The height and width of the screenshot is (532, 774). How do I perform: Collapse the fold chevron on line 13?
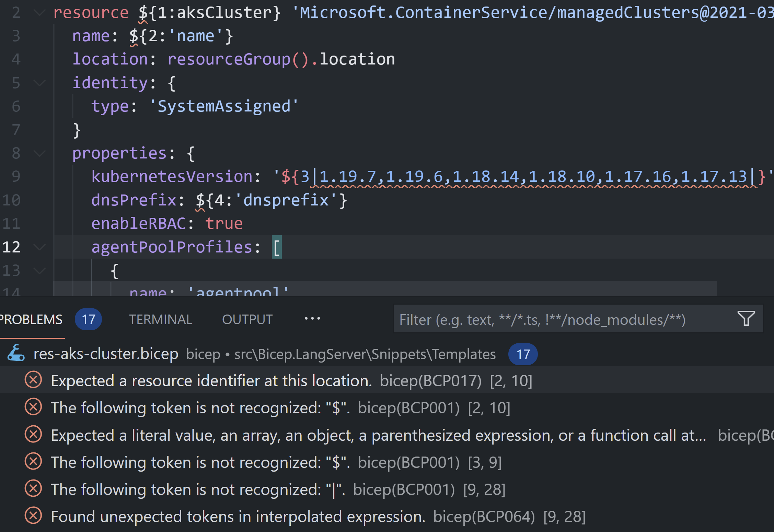[x=40, y=271]
